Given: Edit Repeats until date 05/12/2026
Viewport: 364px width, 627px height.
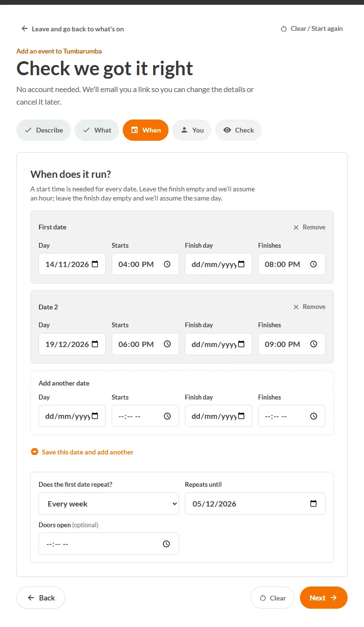Looking at the screenshot, I should point(255,504).
